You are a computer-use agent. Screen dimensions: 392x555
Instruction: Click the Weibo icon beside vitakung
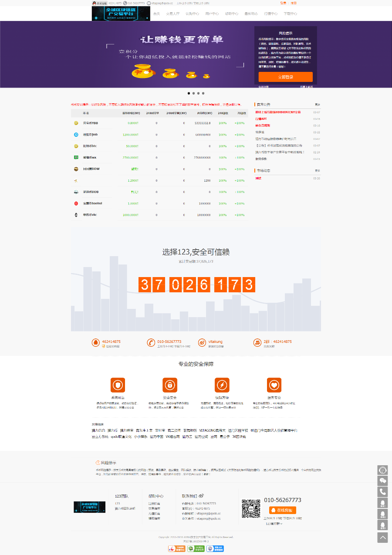[202, 343]
